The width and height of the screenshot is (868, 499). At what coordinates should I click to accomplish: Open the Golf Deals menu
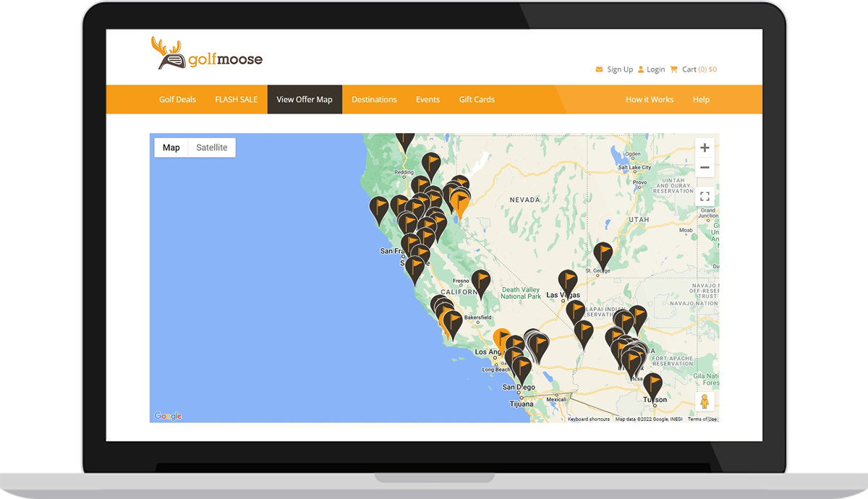177,100
